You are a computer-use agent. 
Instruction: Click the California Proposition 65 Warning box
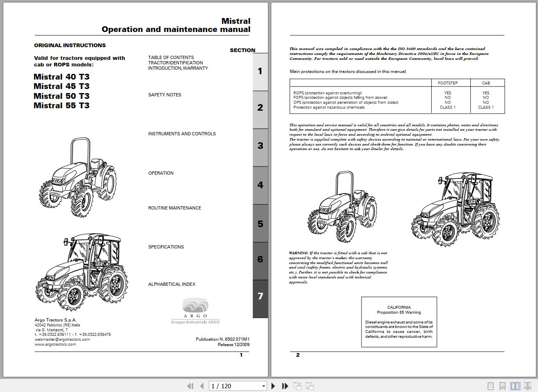pos(399,322)
